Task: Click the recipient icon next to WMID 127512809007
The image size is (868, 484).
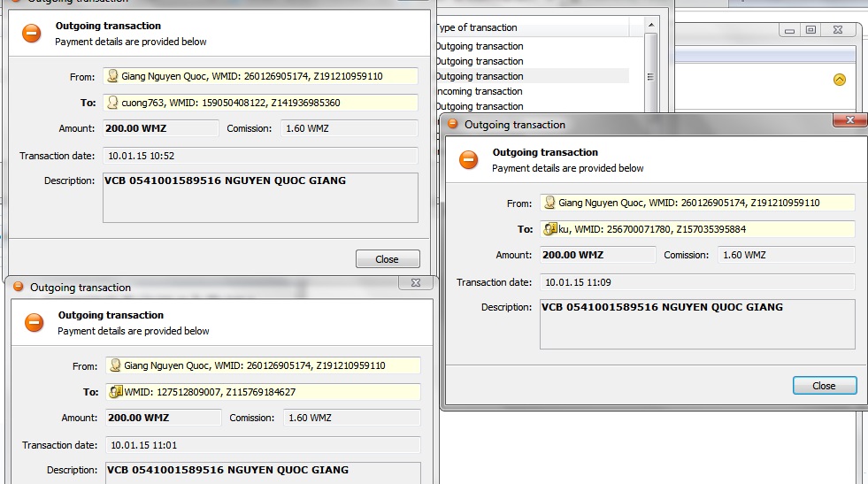Action: click(x=116, y=391)
